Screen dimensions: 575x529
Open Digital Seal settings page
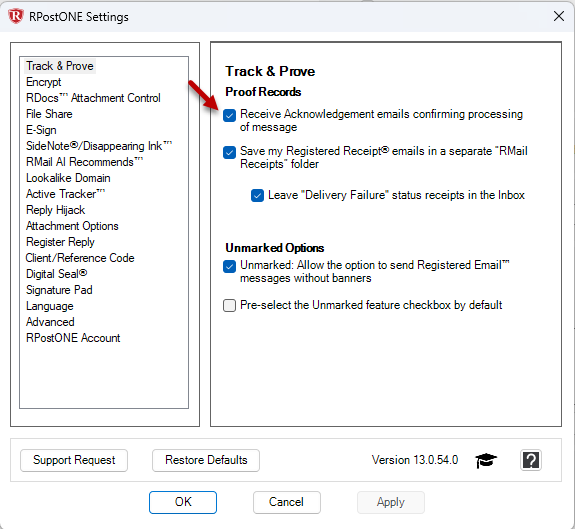tap(56, 274)
